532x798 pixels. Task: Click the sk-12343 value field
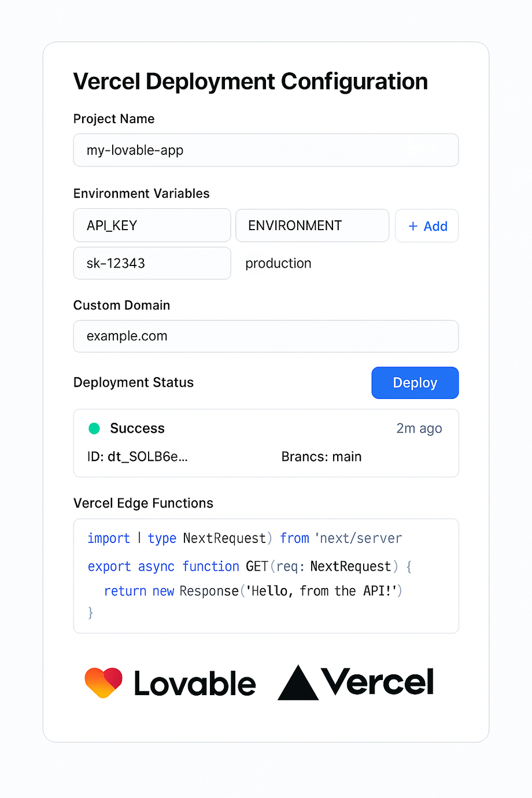pyautogui.click(x=152, y=264)
